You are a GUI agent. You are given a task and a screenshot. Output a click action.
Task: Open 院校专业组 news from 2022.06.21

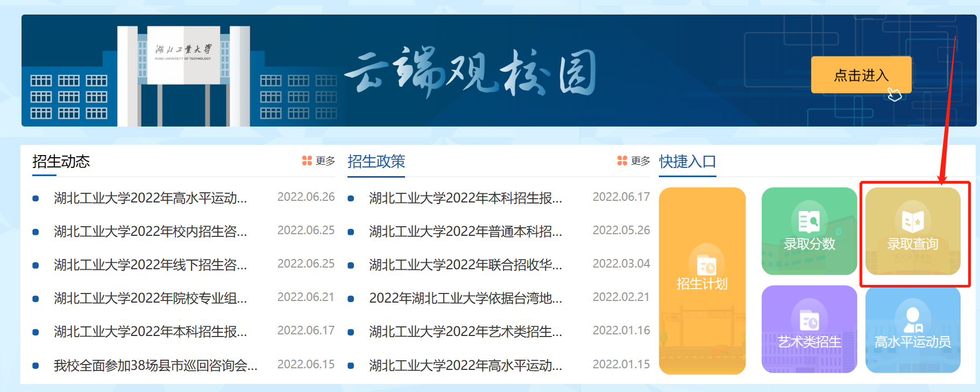click(x=151, y=298)
